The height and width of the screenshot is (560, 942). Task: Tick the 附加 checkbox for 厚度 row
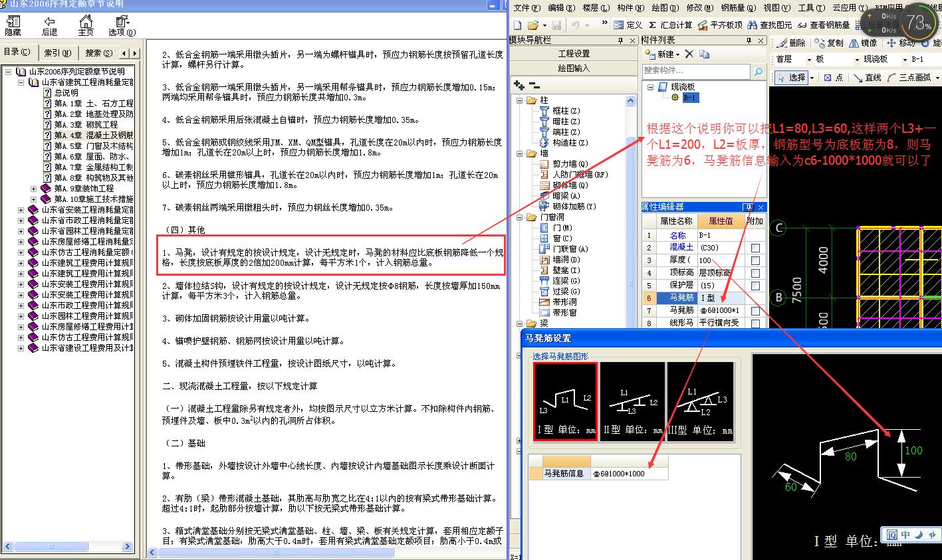click(755, 260)
